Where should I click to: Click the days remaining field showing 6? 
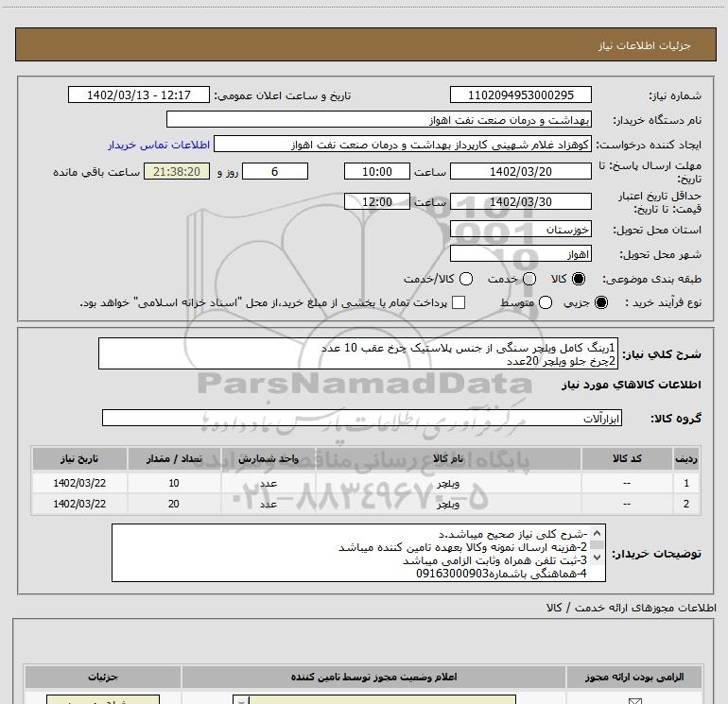275,172
